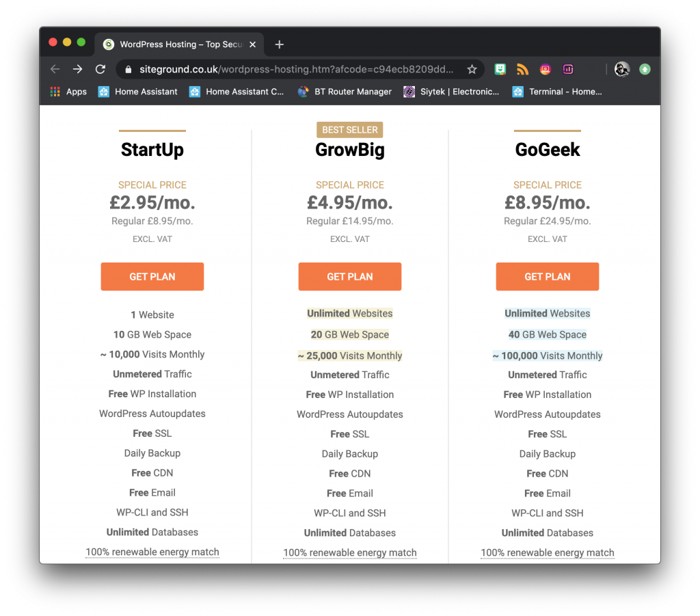This screenshot has width=700, height=616.
Task: Open the user profile avatar
Action: pyautogui.click(x=622, y=69)
